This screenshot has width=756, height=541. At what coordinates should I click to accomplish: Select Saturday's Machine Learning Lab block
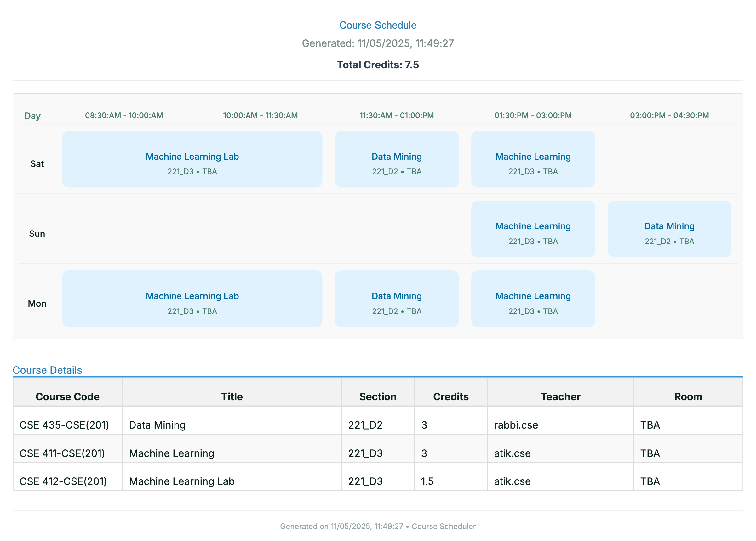pos(192,159)
